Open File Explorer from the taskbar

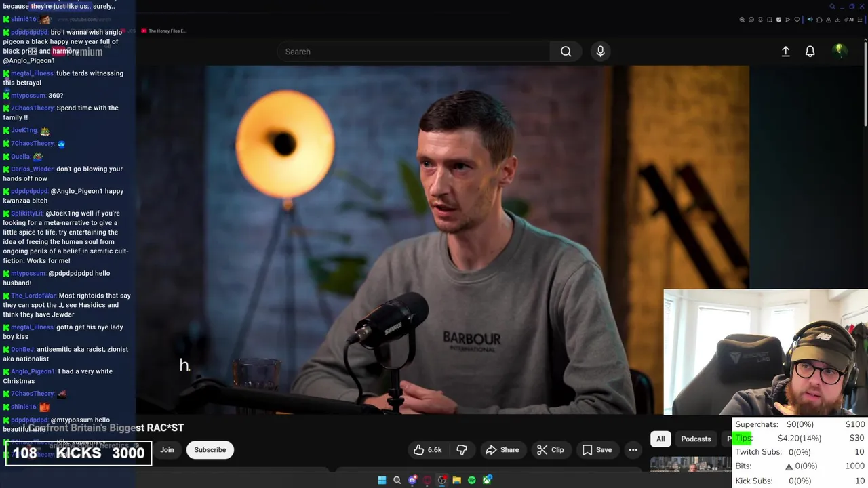coord(457,480)
